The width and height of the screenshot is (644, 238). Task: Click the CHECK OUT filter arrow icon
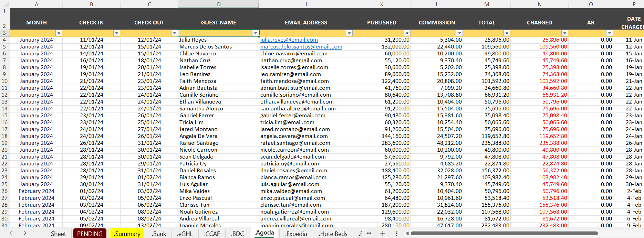click(x=174, y=33)
